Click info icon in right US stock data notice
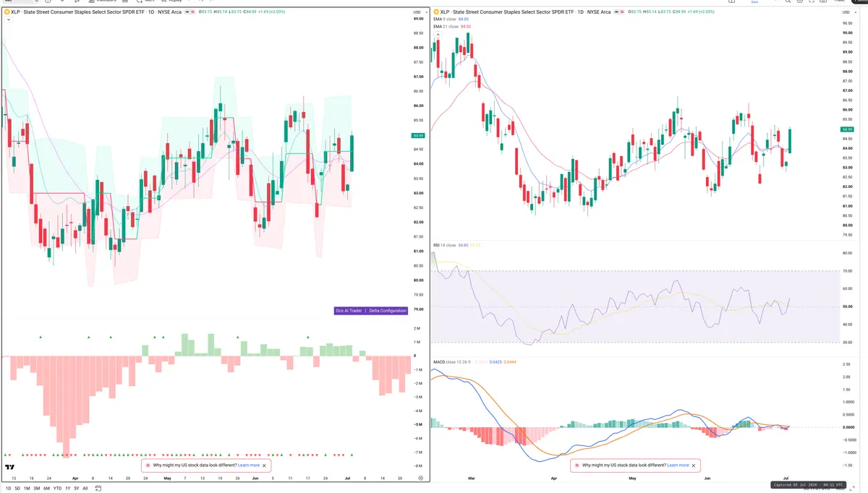The height and width of the screenshot is (493, 868). coord(576,465)
